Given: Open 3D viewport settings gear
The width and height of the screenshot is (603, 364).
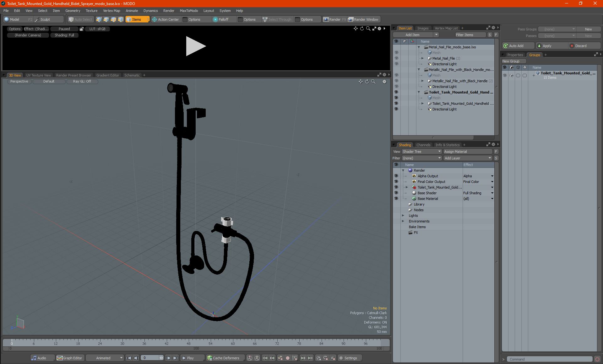Looking at the screenshot, I should tap(384, 82).
